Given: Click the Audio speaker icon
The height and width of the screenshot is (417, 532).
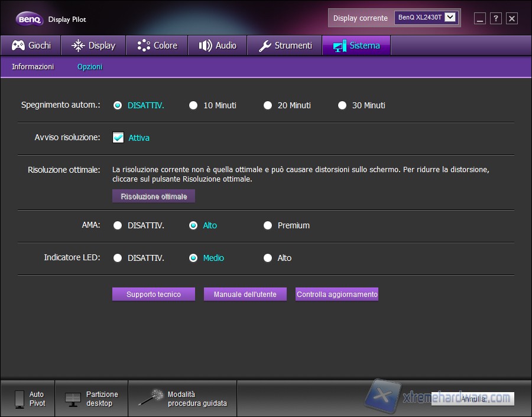Looking at the screenshot, I should [x=205, y=45].
